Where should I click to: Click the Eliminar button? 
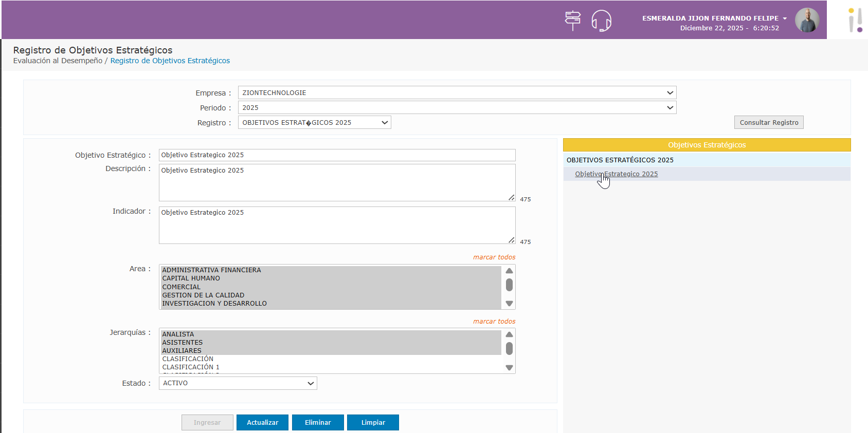318,422
